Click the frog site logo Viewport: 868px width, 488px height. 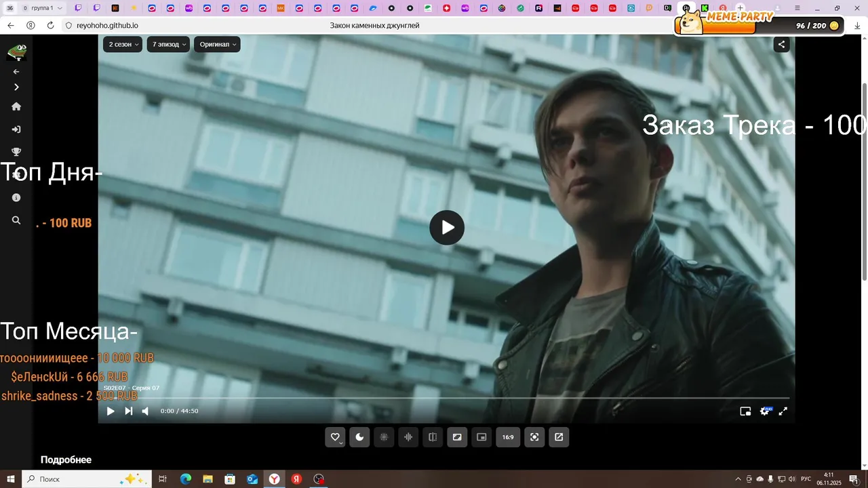tap(16, 52)
